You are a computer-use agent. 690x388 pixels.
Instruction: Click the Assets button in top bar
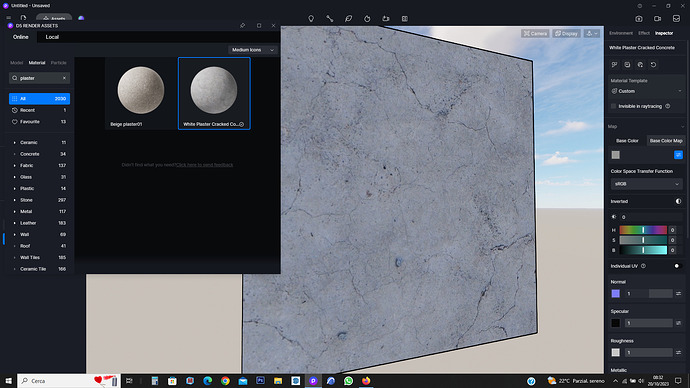(54, 18)
